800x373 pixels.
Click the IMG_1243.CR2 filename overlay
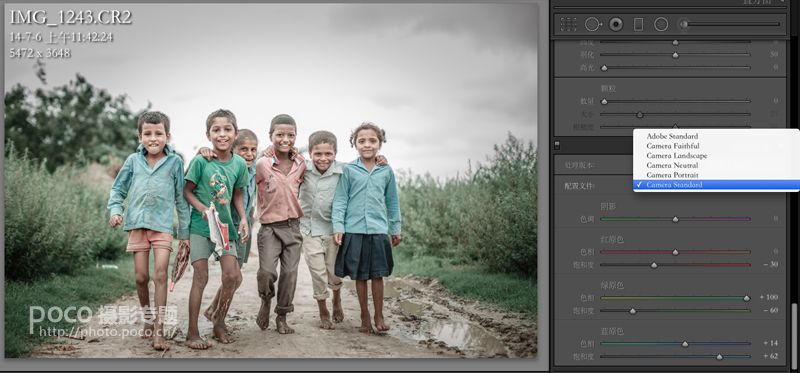71,18
